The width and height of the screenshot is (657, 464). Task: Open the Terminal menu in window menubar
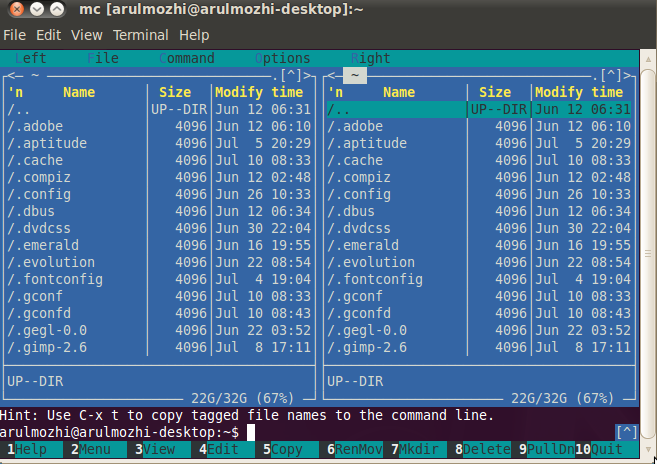coord(141,35)
